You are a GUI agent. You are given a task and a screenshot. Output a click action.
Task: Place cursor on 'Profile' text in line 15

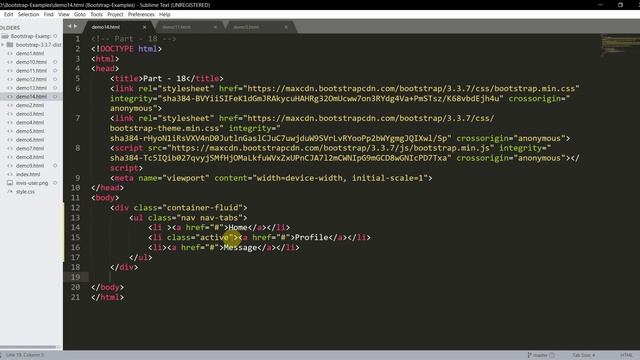(312, 238)
